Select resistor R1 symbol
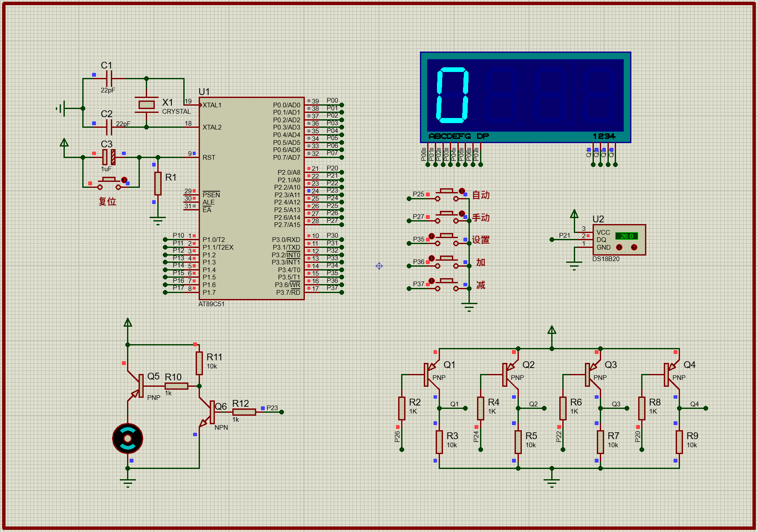This screenshot has width=758, height=532. pos(158,183)
